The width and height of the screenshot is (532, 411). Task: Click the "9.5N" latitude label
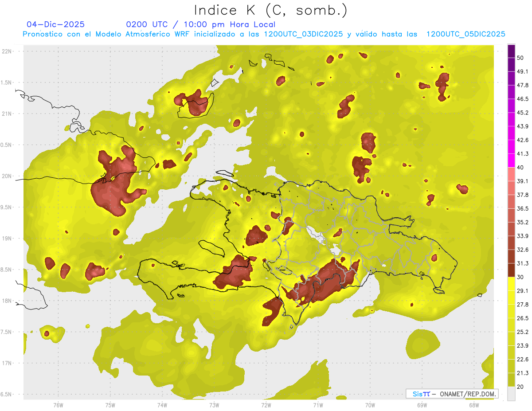point(7,207)
